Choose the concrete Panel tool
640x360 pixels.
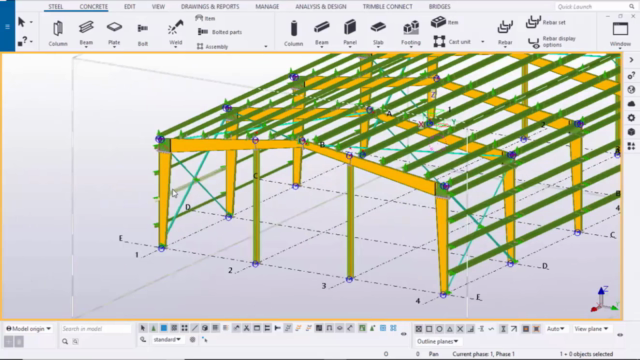coord(350,32)
